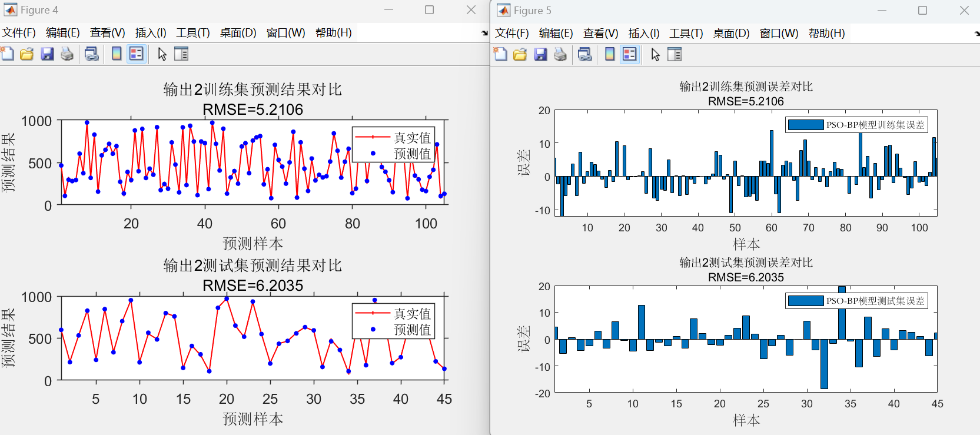Image resolution: width=980 pixels, height=435 pixels.
Task: Maximize the Figure 4 window
Action: (430, 10)
